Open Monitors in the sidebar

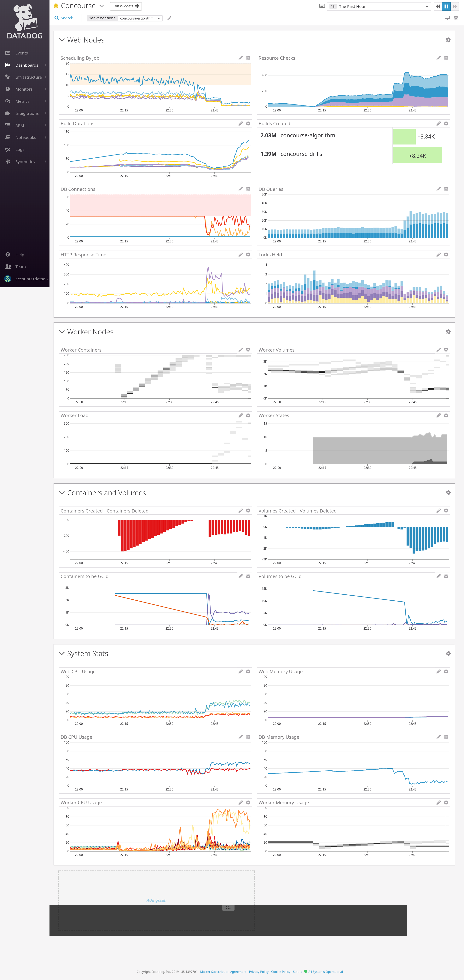tap(24, 89)
